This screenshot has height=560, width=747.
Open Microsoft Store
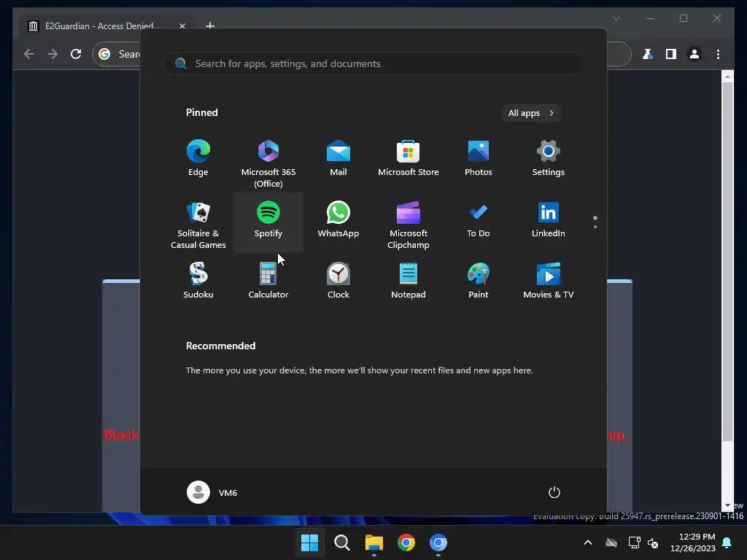pyautogui.click(x=409, y=158)
